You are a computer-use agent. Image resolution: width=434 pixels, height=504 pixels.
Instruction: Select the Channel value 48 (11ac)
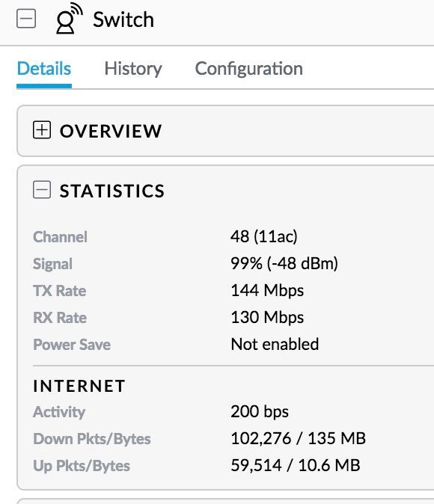tap(264, 236)
